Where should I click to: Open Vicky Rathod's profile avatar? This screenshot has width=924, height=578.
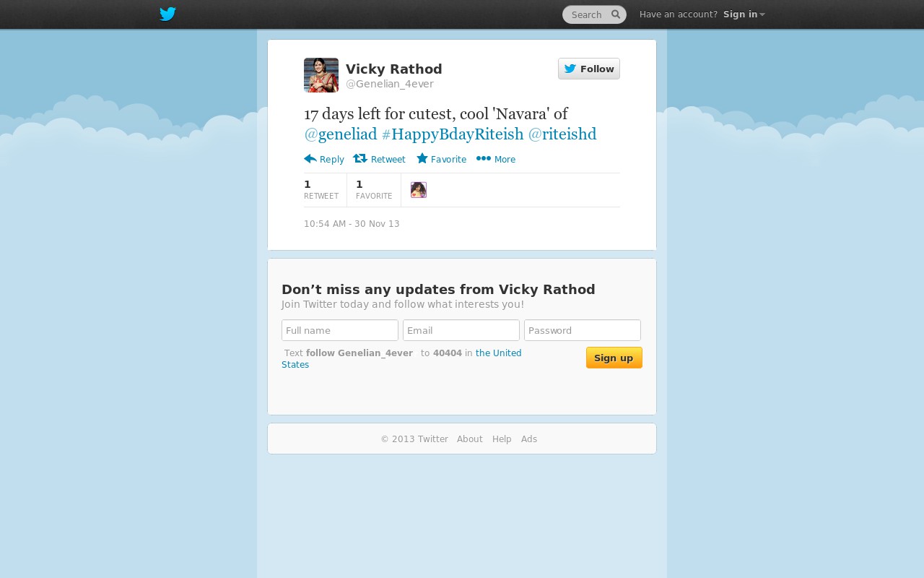321,75
